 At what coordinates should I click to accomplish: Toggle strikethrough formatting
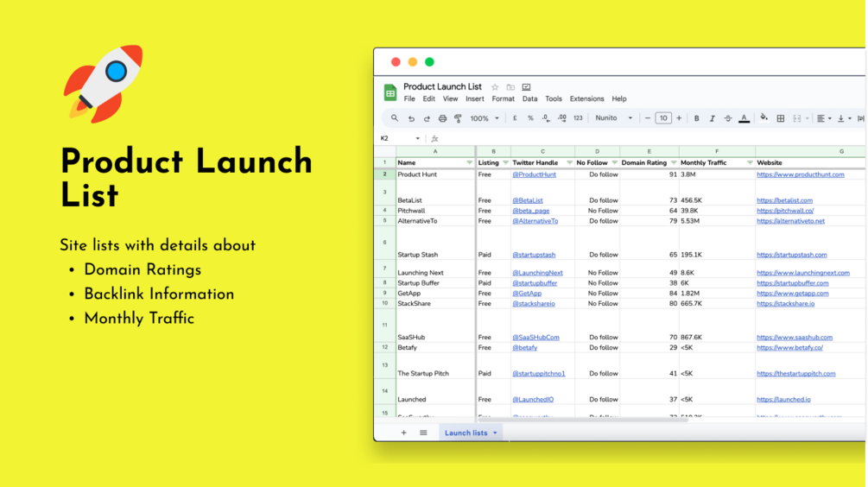(x=728, y=118)
